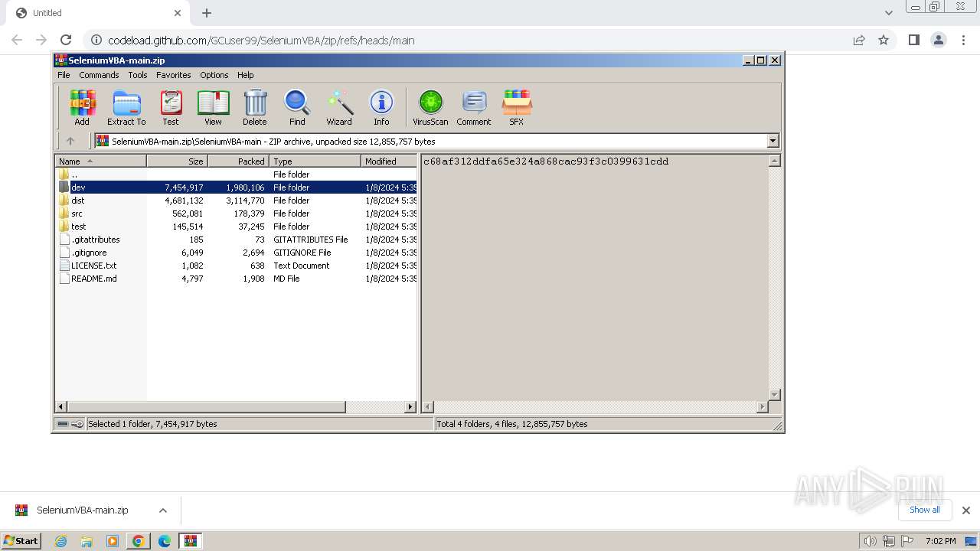Expand the archive path dropdown

[x=773, y=141]
